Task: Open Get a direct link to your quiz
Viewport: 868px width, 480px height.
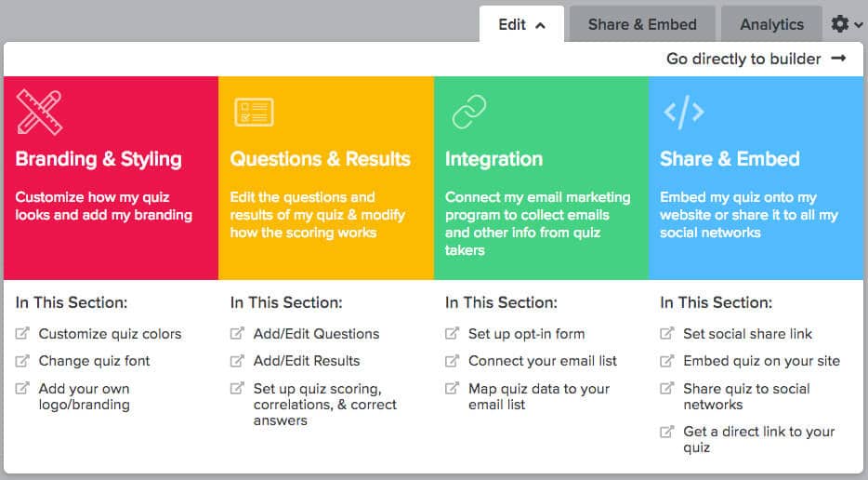Action: pos(758,439)
